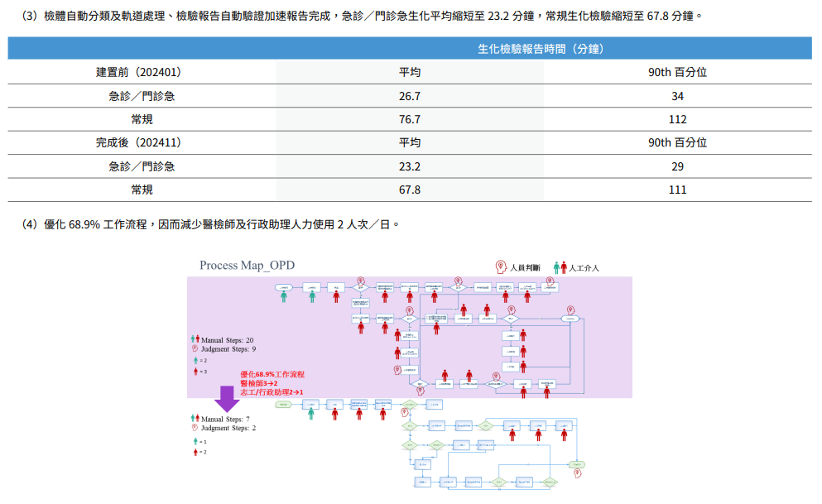This screenshot has height=504, width=822.
Task: Select the 'Manual Steps: 7' text
Action: click(225, 419)
